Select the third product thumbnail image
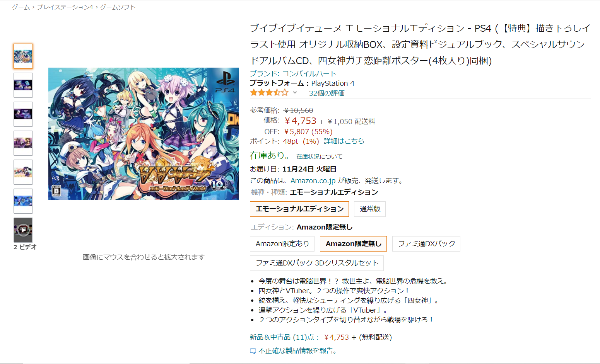Image resolution: width=600 pixels, height=364 pixels. click(23, 114)
